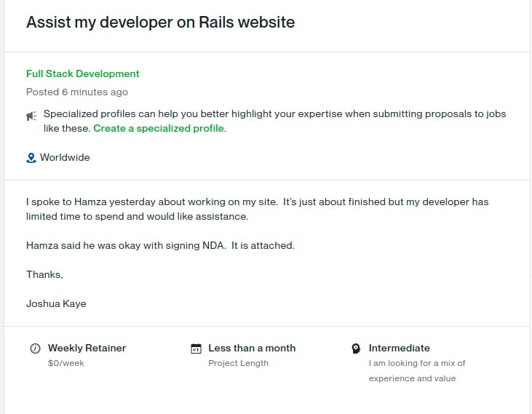This screenshot has width=532, height=414.
Task: Click the Weekly Retainer label
Action: point(87,348)
